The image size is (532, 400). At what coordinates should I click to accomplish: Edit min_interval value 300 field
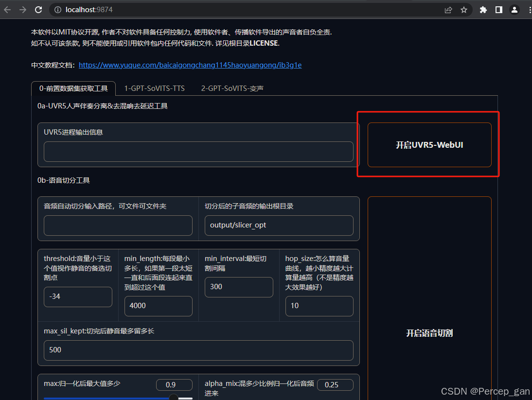pos(239,287)
